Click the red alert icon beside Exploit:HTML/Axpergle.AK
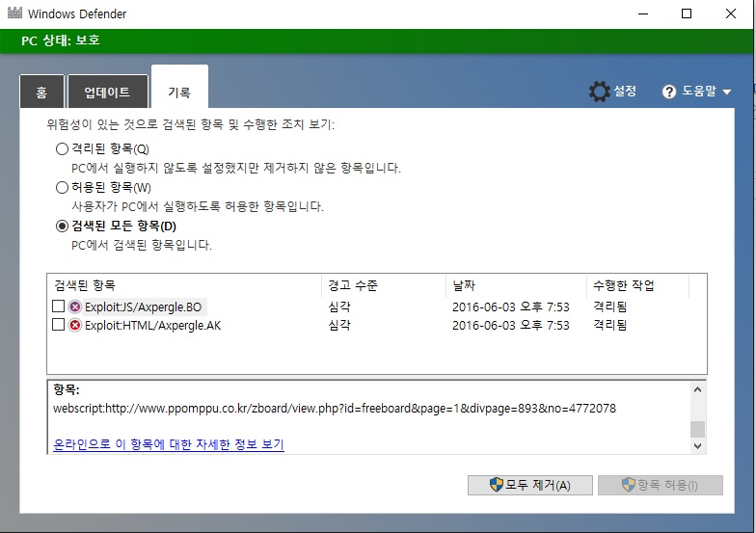Image resolution: width=756 pixels, height=533 pixels. (75, 326)
